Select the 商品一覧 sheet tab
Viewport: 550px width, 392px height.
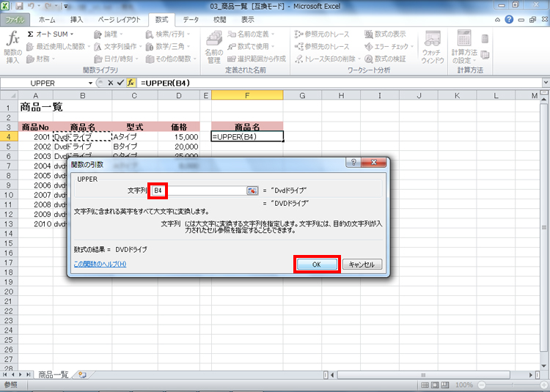[53, 374]
